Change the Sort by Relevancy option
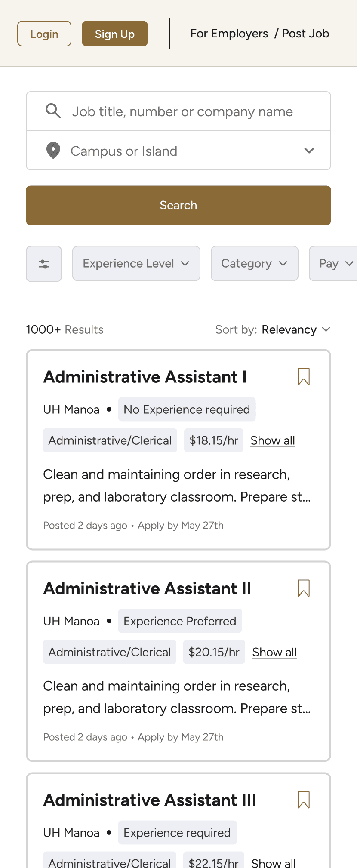This screenshot has height=868, width=357. tap(296, 329)
